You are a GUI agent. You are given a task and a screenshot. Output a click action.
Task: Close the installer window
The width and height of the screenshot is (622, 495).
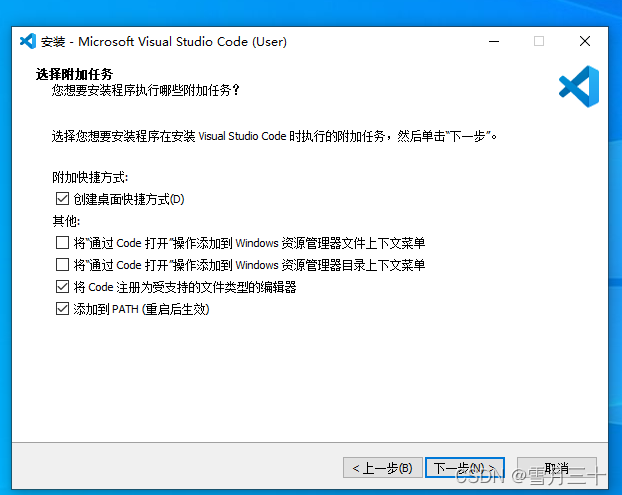585,41
